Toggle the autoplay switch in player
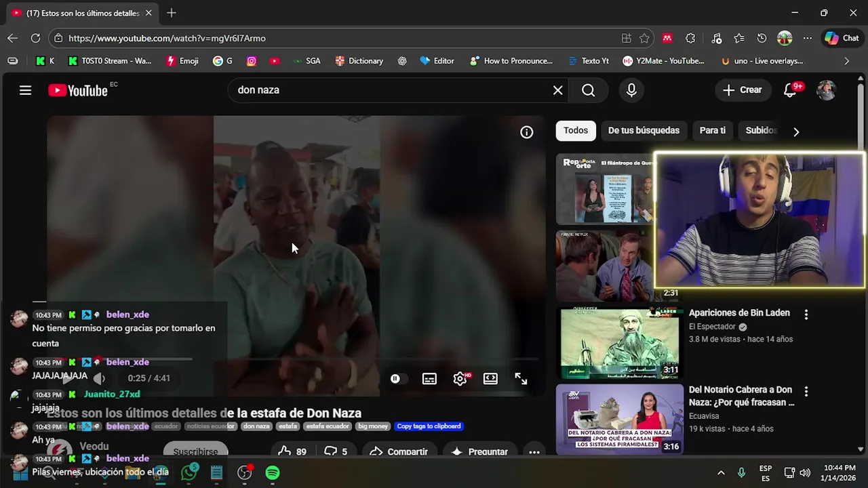This screenshot has width=868, height=488. 398,379
